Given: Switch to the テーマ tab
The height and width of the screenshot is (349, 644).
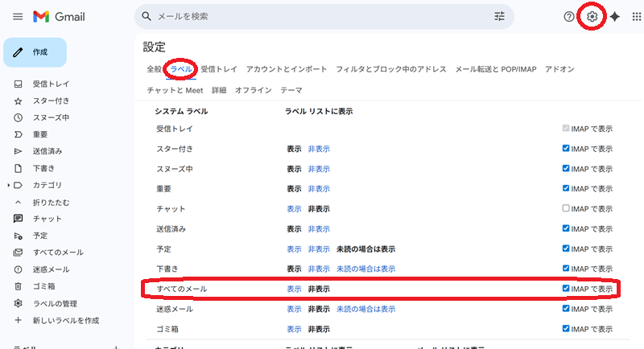Looking at the screenshot, I should pyautogui.click(x=291, y=90).
